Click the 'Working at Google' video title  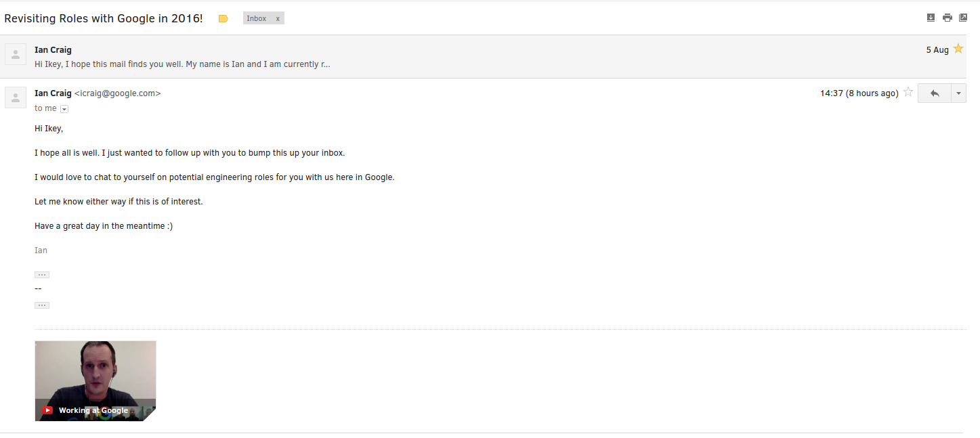[93, 410]
